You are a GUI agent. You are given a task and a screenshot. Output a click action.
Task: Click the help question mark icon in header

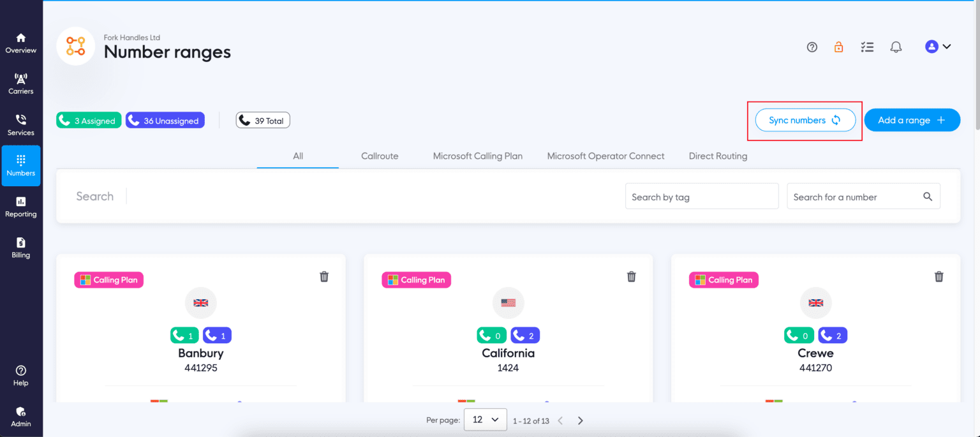(x=812, y=47)
